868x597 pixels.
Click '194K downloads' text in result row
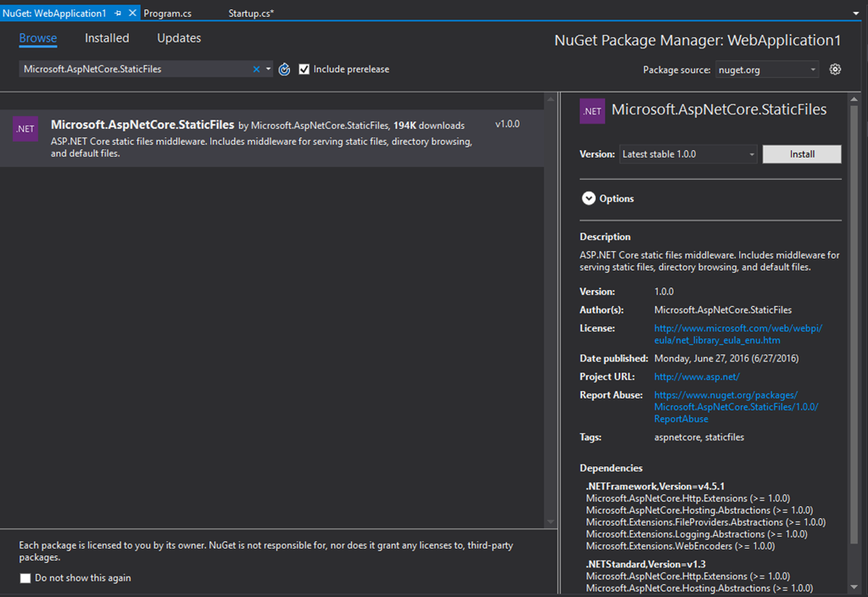tap(429, 126)
